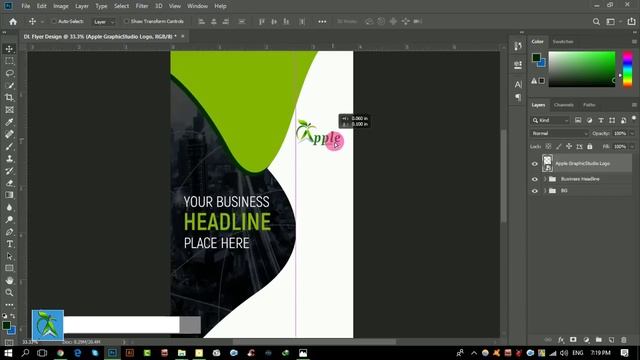
Task: Open the Character panel icon
Action: pyautogui.click(x=518, y=84)
